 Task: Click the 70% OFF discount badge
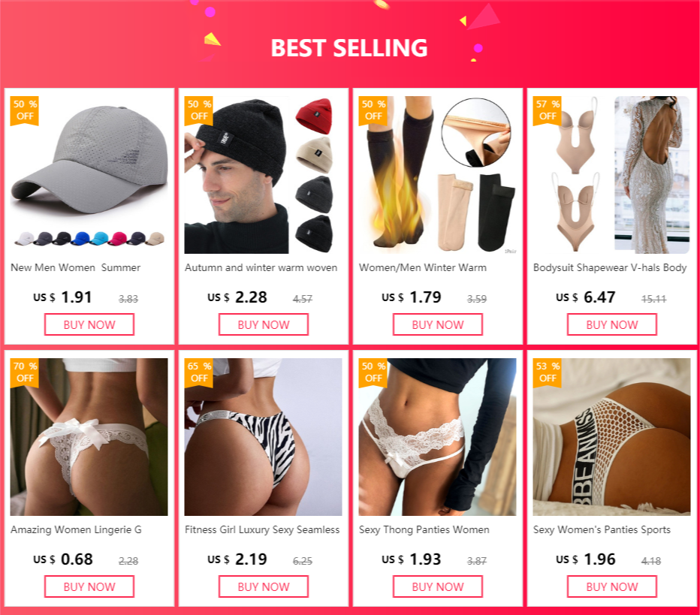click(25, 372)
